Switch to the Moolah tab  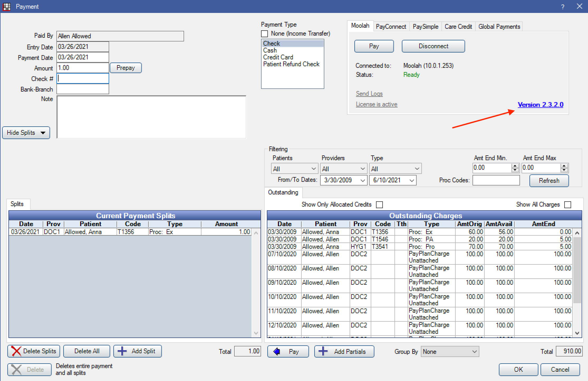[x=360, y=26]
